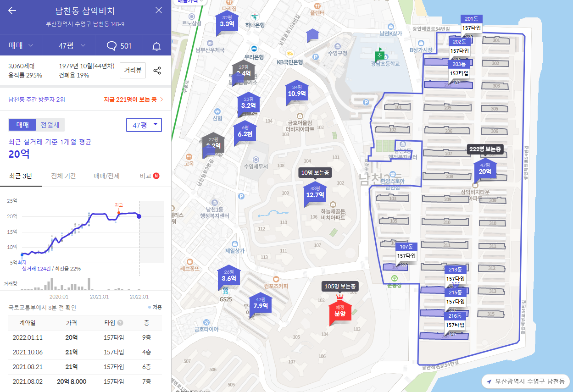Select the 107동 157타입 label

tap(406, 251)
